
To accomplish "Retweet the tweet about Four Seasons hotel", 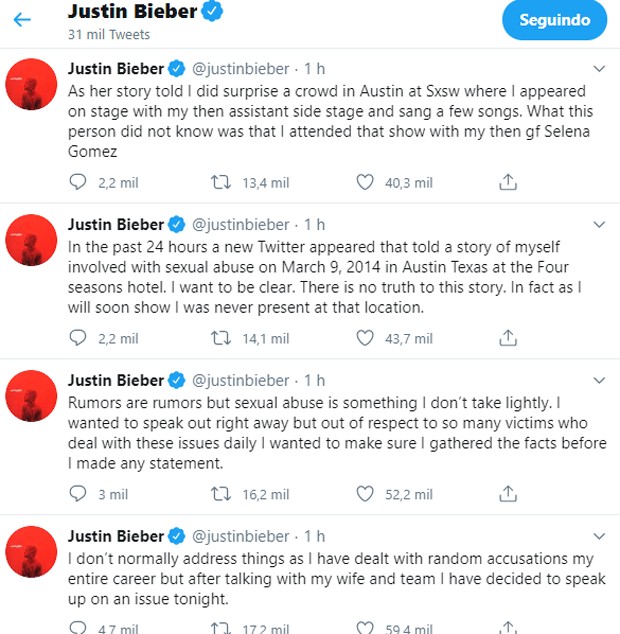I will coord(221,338).
